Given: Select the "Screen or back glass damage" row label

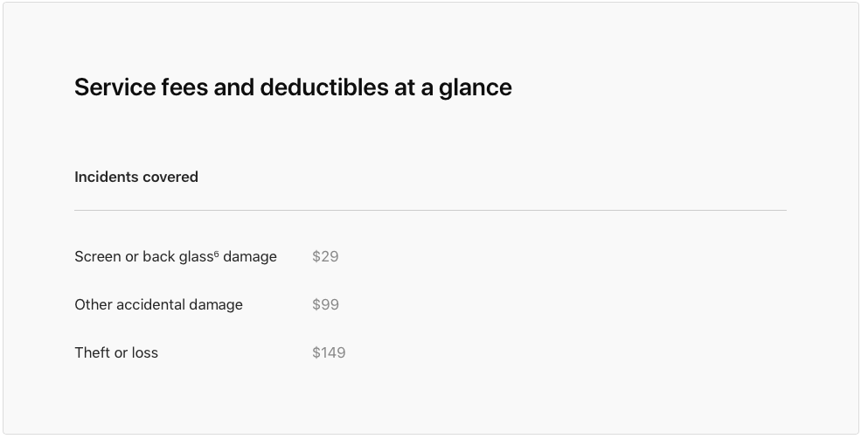Looking at the screenshot, I should click(175, 256).
